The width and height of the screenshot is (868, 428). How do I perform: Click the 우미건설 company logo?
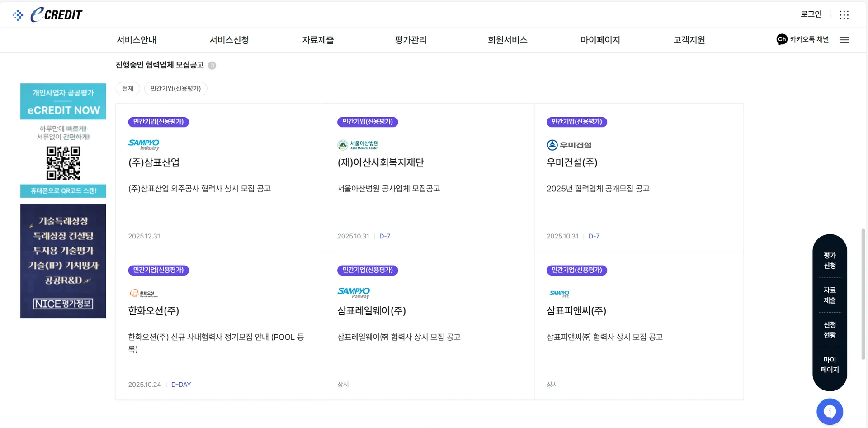(569, 145)
